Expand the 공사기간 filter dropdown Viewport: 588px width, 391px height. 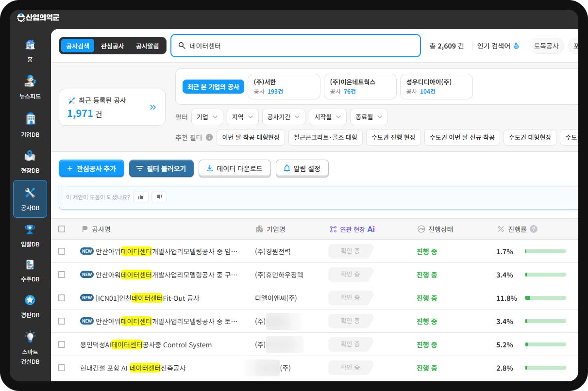point(284,117)
